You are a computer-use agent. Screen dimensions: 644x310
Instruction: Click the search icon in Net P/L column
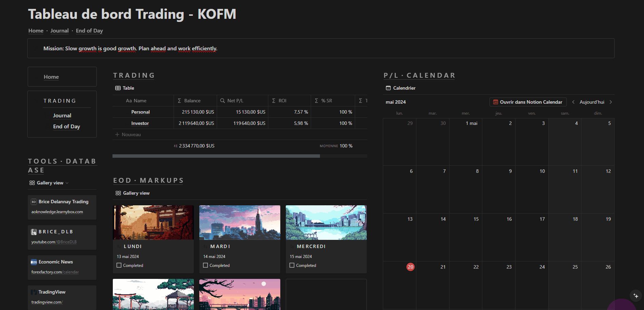click(223, 101)
